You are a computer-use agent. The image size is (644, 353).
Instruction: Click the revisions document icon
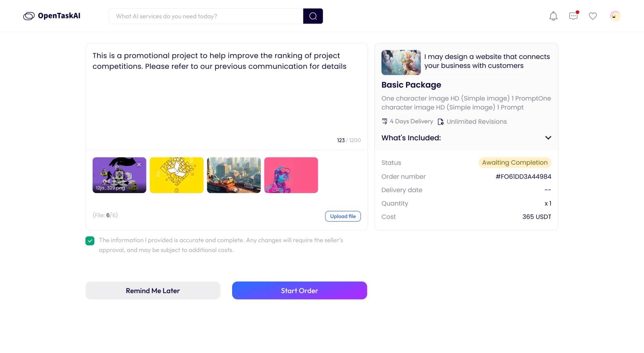[x=440, y=121]
